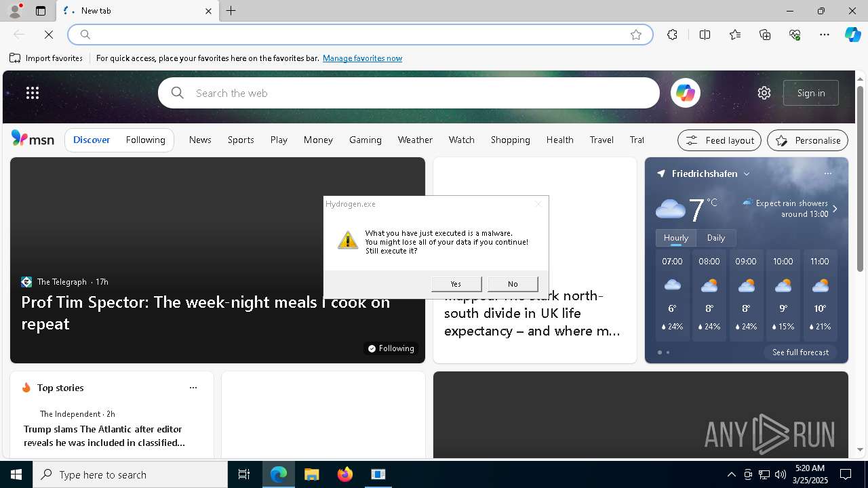
Task: Click the Search the web field
Action: coord(409,93)
